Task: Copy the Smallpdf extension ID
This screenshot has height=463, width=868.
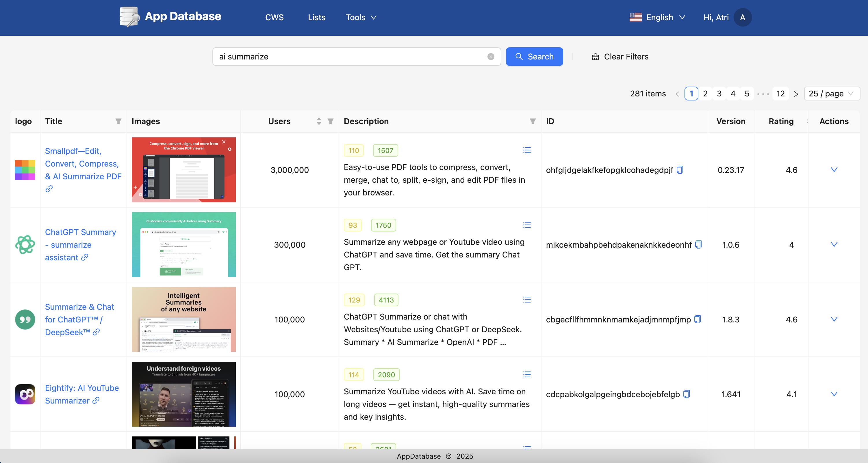Action: point(680,170)
